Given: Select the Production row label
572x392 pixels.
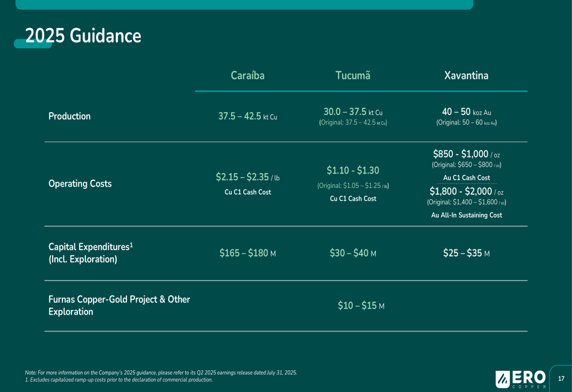Looking at the screenshot, I should click(x=69, y=116).
